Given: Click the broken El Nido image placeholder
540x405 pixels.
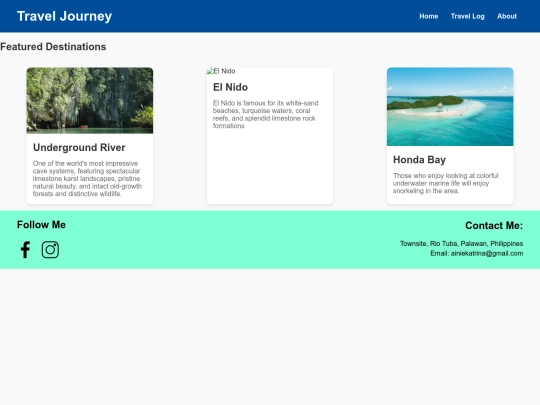Looking at the screenshot, I should pos(221,71).
